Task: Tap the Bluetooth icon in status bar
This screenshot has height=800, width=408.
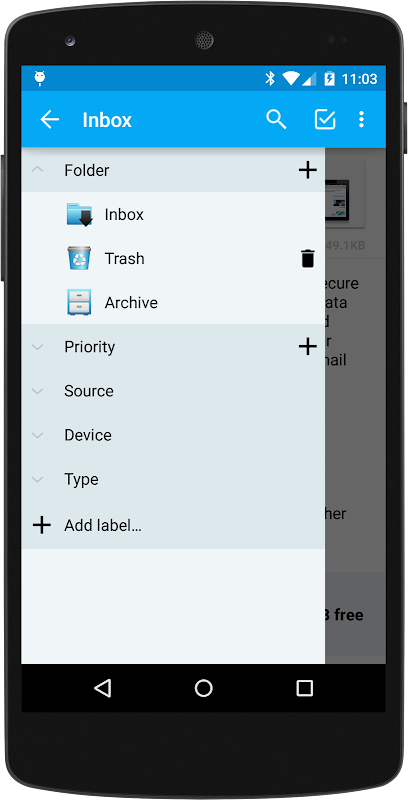Action: pyautogui.click(x=270, y=78)
